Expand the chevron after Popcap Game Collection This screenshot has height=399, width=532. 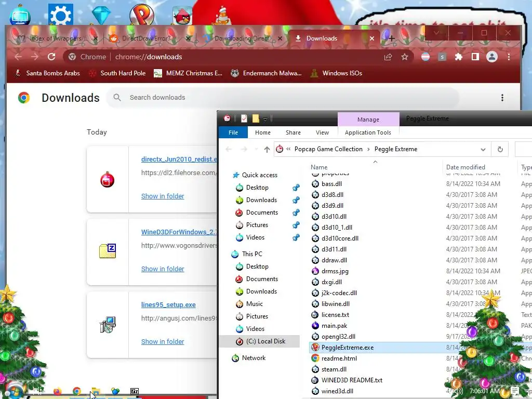(x=368, y=149)
